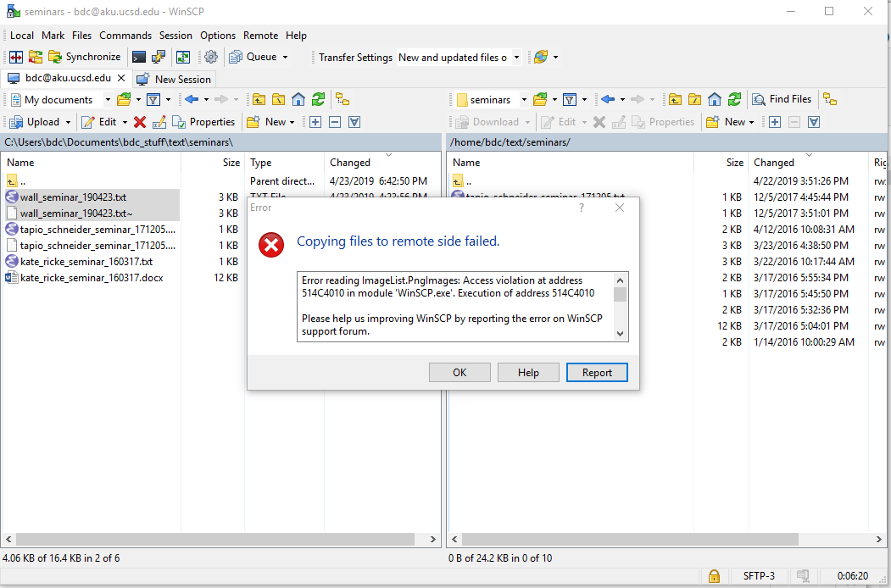Open the Commands menu
891x588 pixels.
(125, 36)
